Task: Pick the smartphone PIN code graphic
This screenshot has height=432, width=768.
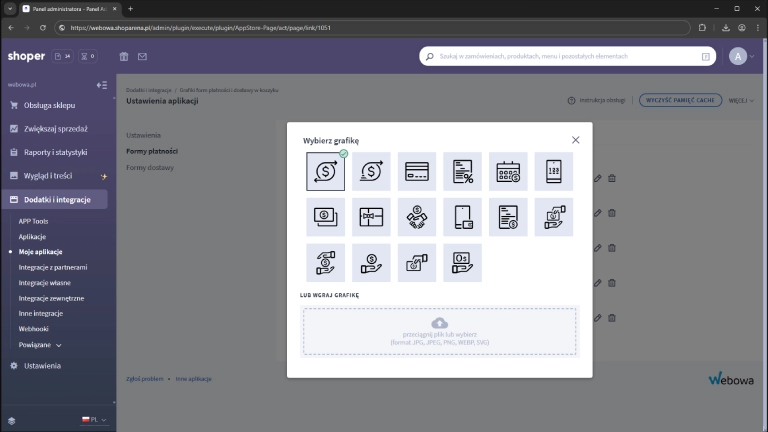Action: [x=554, y=171]
